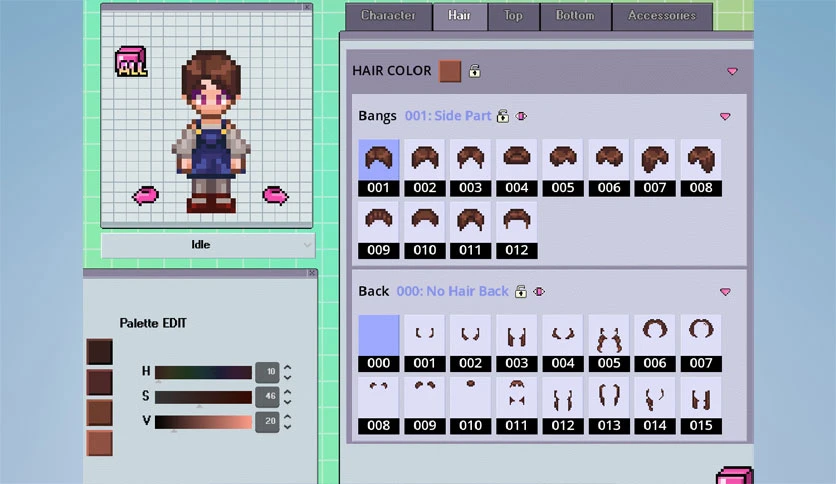Image resolution: width=836 pixels, height=484 pixels.
Task: Switch to the Top tab
Action: (x=513, y=15)
